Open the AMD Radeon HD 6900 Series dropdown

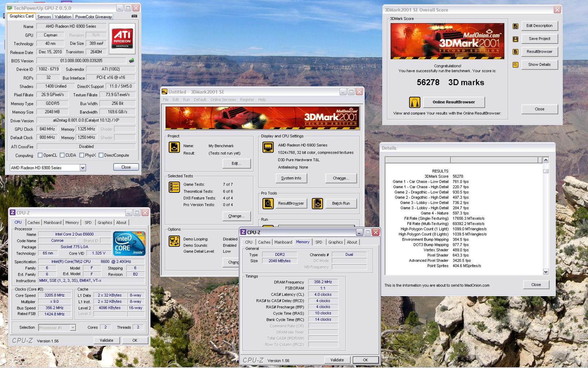point(83,168)
